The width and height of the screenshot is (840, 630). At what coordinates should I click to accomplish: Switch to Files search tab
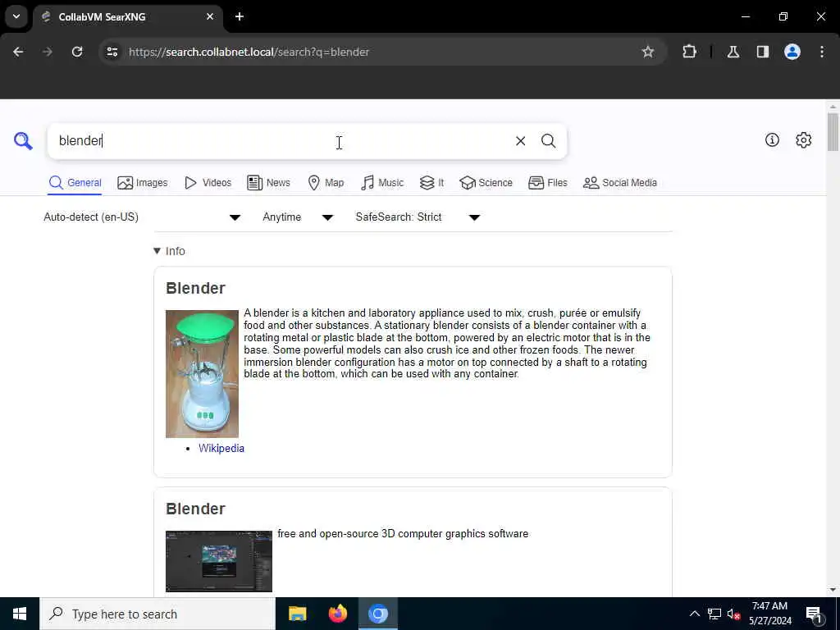[x=547, y=183]
